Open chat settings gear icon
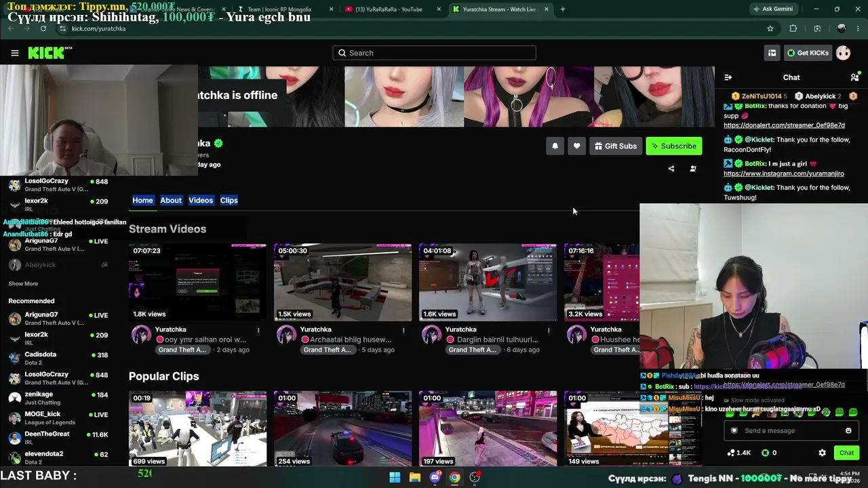The height and width of the screenshot is (488, 868). pyautogui.click(x=822, y=453)
